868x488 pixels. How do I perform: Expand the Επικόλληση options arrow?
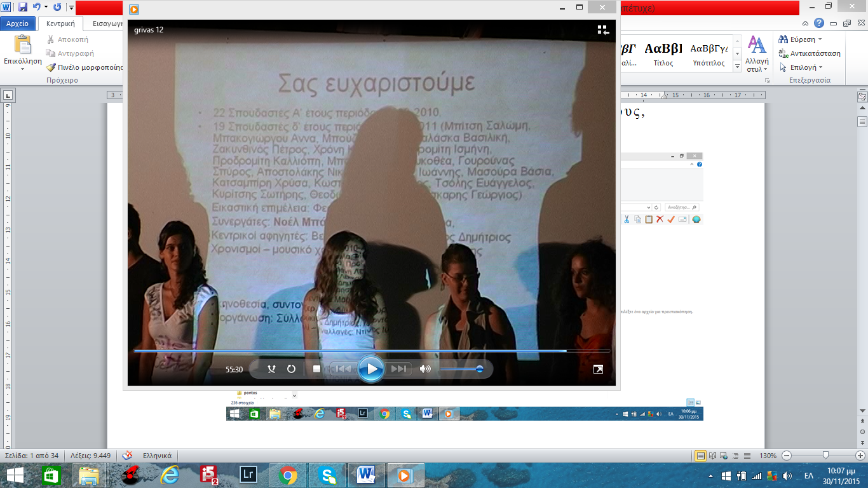[22, 69]
